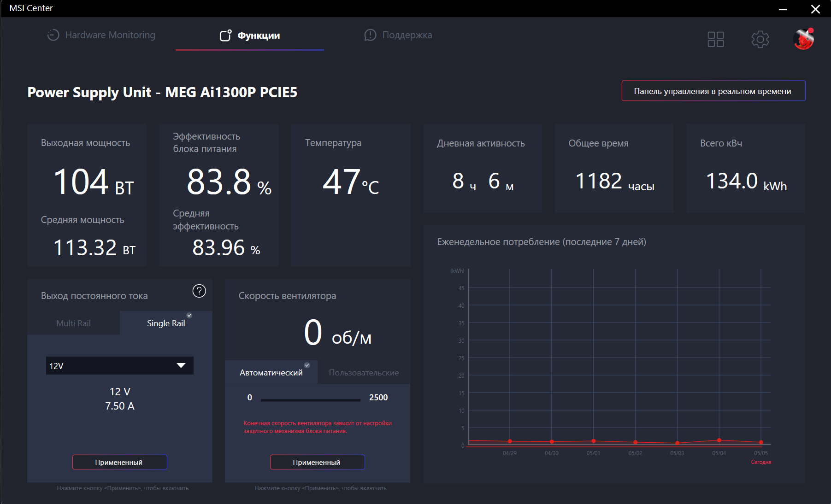Open Панель управления в реальном времени
Viewport: 831px width, 504px height.
713,91
